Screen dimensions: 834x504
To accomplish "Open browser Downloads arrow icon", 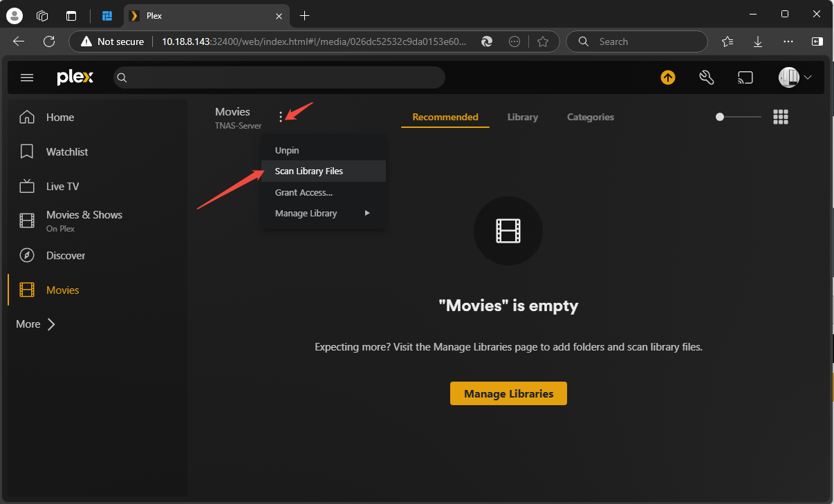I will click(x=758, y=41).
